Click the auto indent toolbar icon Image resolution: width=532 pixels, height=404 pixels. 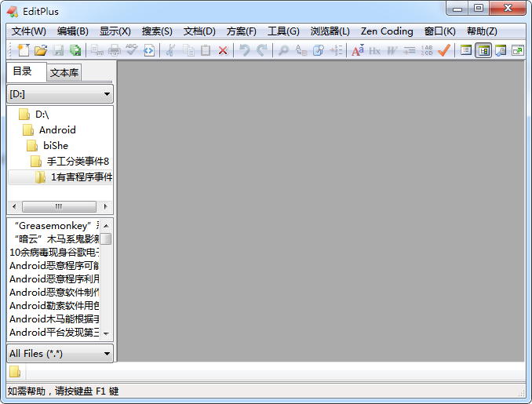[409, 50]
